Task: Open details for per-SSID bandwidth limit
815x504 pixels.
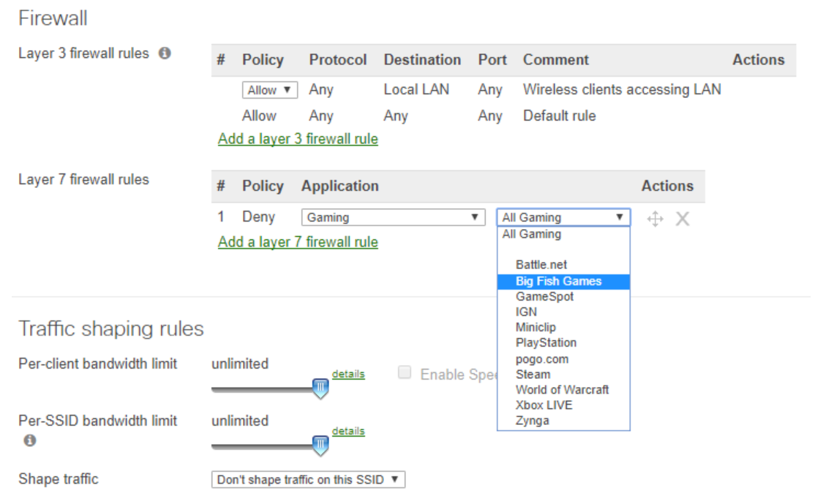Action: 348,431
